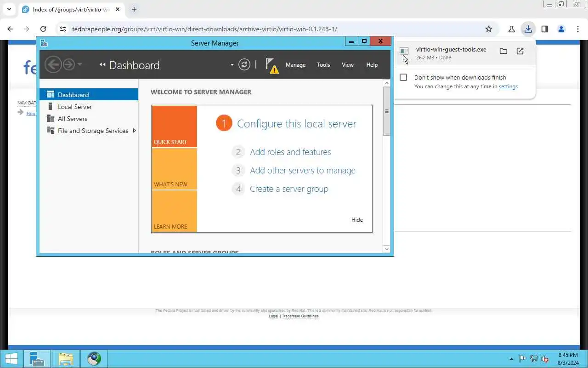Viewport: 588px width, 368px height.
Task: Select the QUICK START tile
Action: 174,126
